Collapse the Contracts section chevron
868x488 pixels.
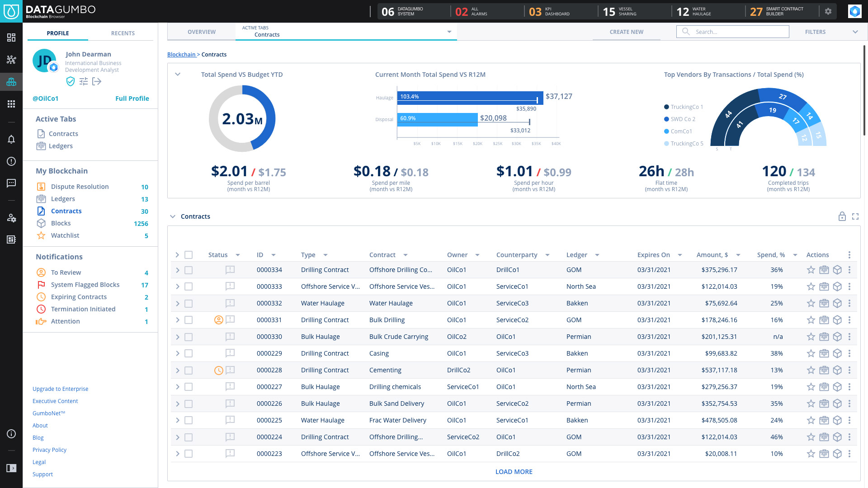click(172, 216)
